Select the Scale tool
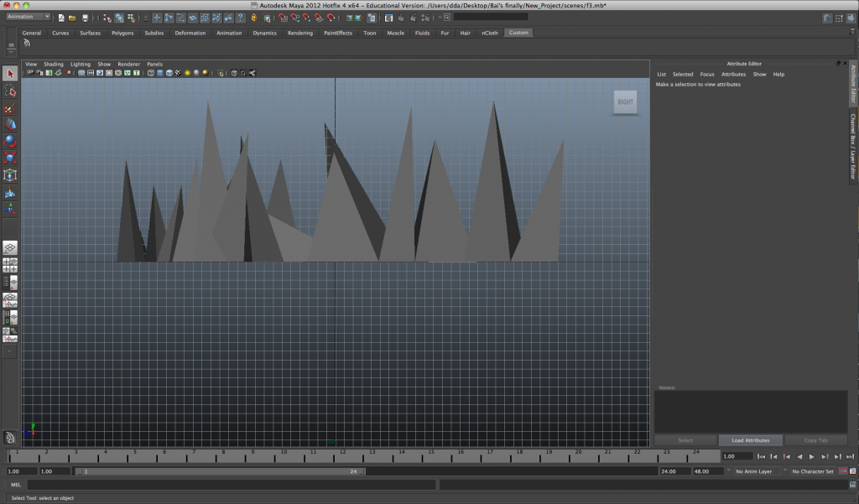859x504 pixels. click(10, 158)
